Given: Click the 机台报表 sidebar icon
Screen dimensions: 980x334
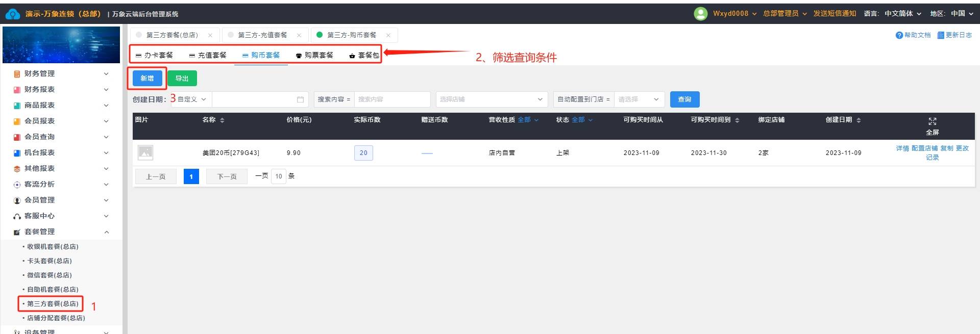Looking at the screenshot, I should point(17,153).
